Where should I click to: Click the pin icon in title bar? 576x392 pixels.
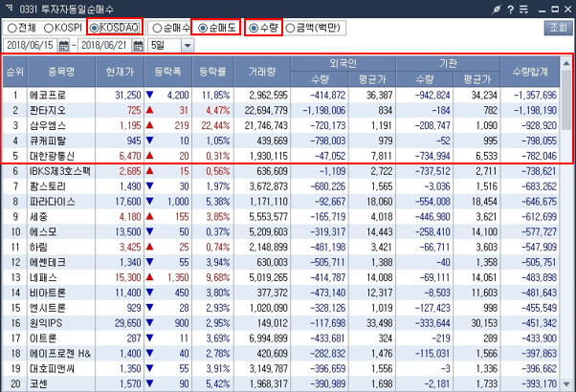497,10
